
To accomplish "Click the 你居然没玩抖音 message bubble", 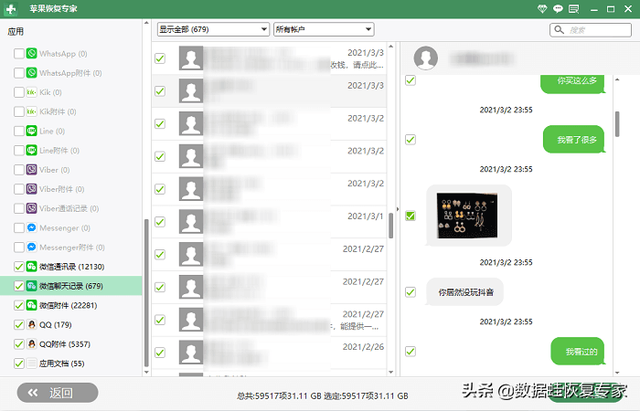I will coord(465,292).
